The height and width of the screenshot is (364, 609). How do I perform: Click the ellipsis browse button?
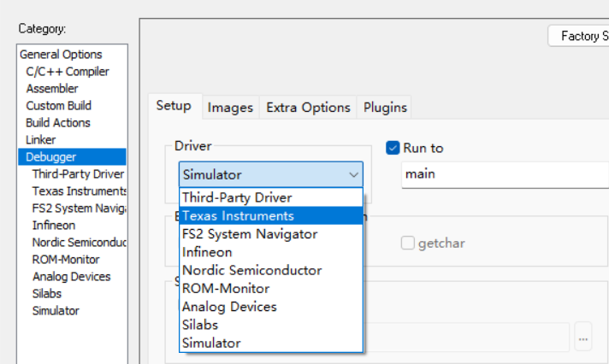(582, 338)
